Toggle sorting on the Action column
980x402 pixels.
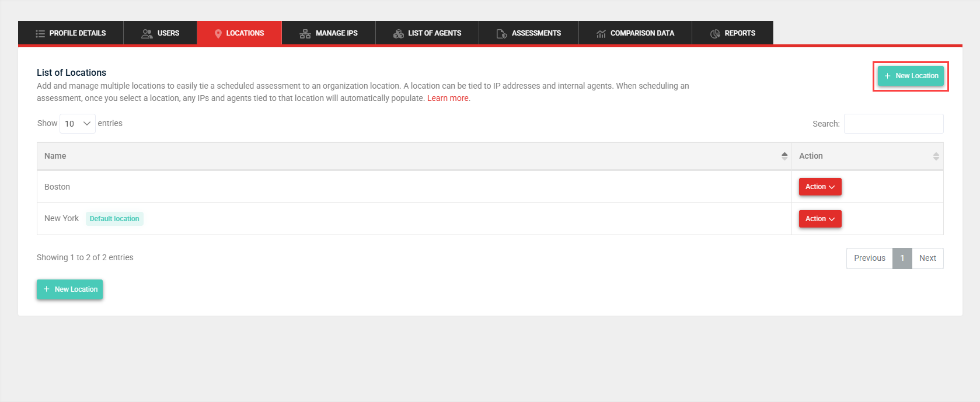[936, 156]
